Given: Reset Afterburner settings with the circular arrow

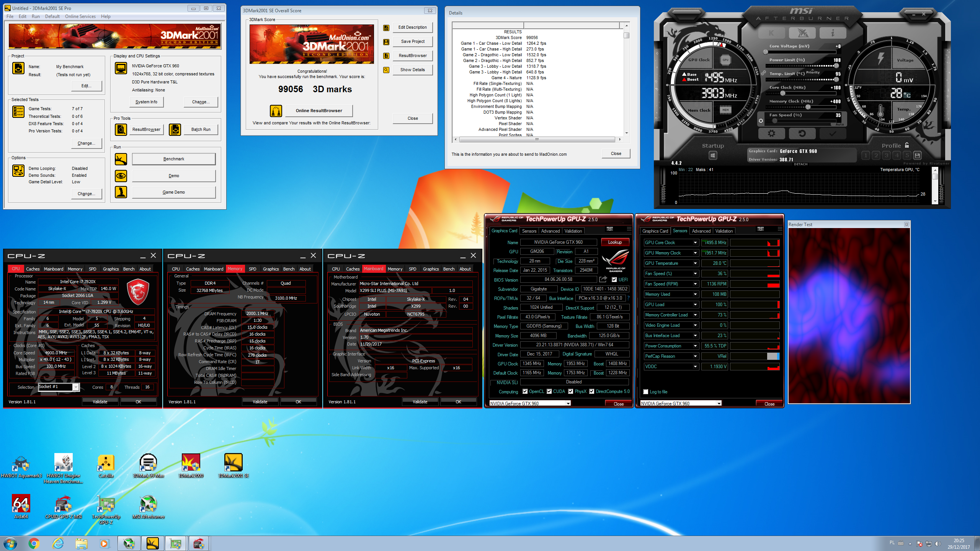Looking at the screenshot, I should [x=802, y=134].
